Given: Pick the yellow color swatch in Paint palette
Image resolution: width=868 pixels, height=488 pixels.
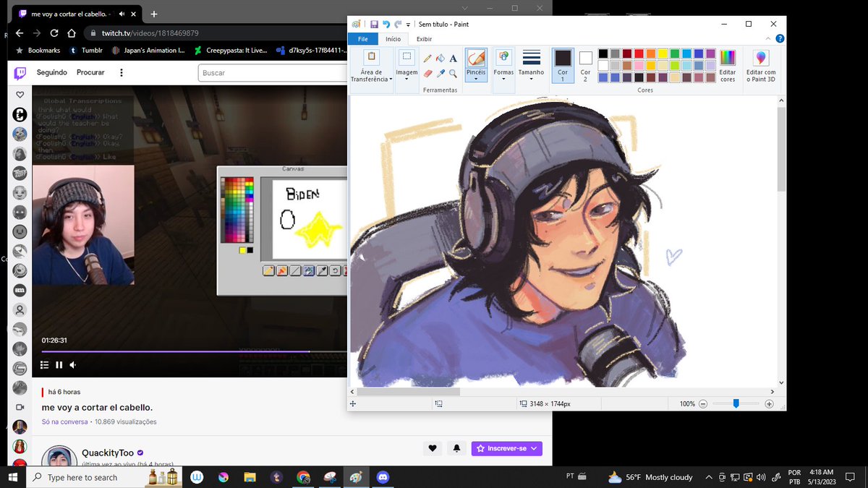Looking at the screenshot, I should point(663,53).
